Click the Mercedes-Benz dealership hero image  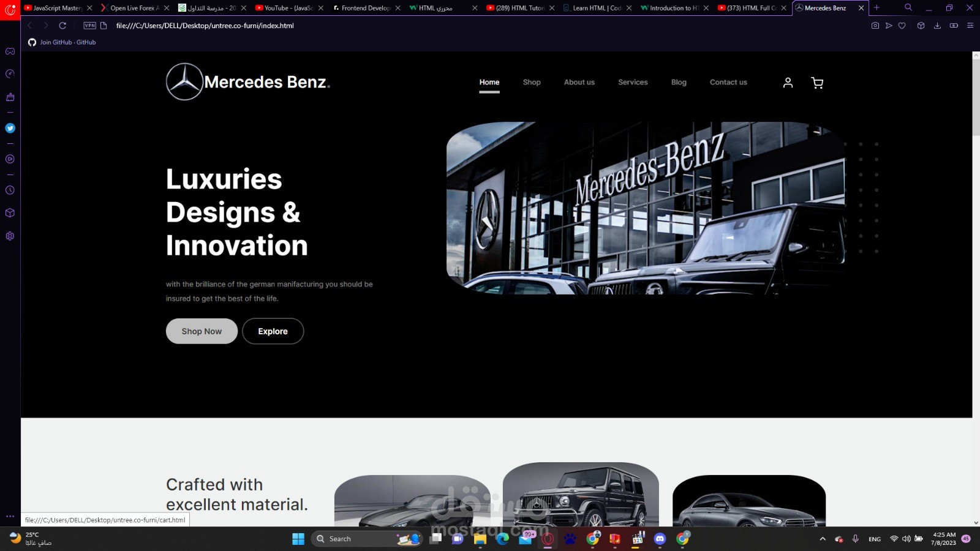pos(646,208)
